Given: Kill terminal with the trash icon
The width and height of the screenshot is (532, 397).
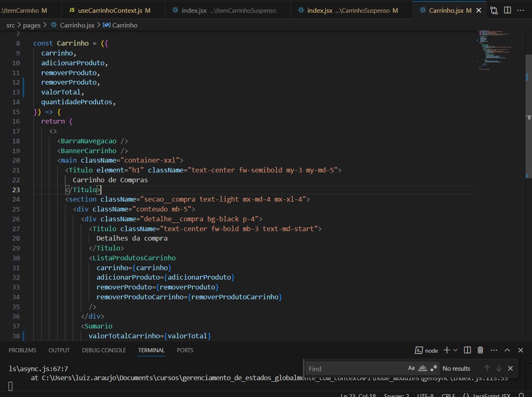Looking at the screenshot, I should (x=480, y=350).
